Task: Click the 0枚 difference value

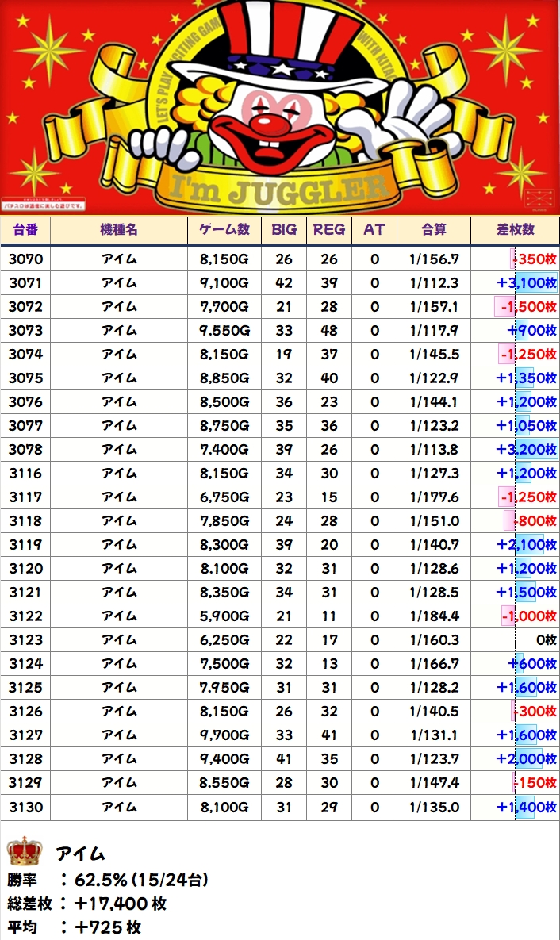Action: tap(547, 639)
